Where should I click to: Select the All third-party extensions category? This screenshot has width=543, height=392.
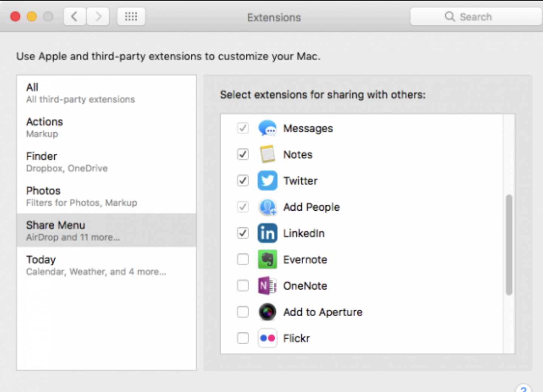106,93
